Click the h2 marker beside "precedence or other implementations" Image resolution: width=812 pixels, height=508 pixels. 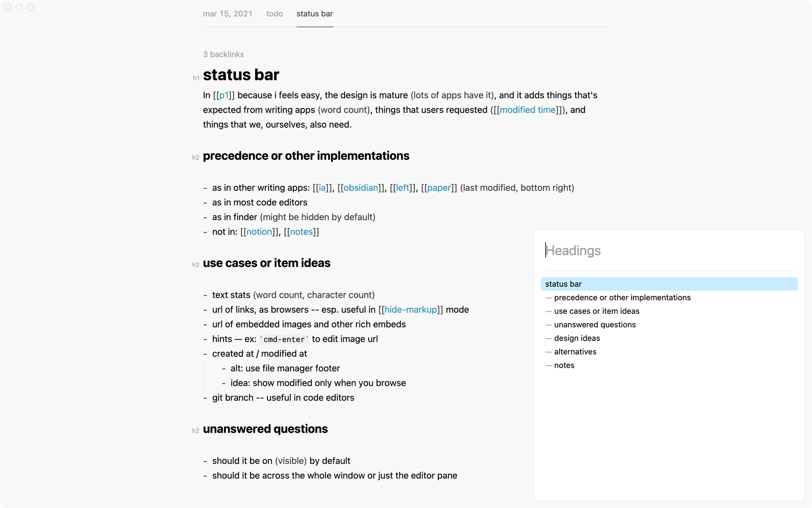196,157
